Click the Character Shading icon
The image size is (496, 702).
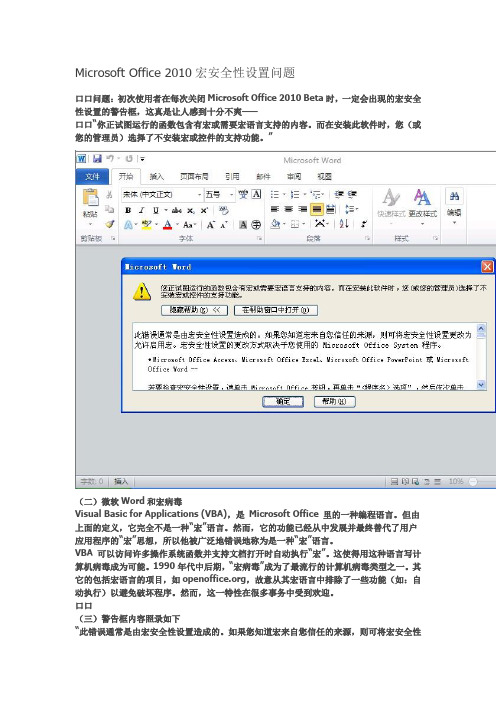point(243,225)
